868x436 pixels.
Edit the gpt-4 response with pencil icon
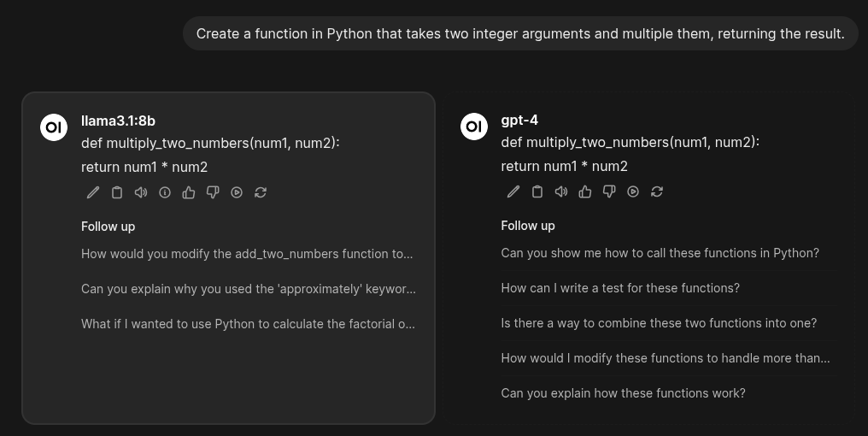pyautogui.click(x=513, y=191)
